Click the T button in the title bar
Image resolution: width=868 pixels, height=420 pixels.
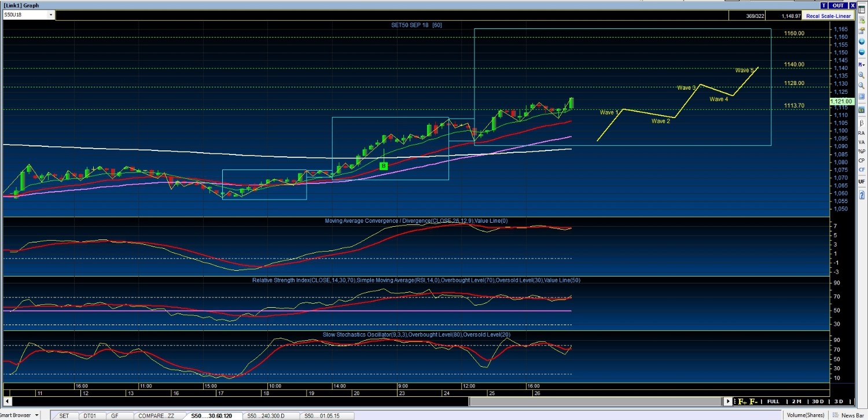point(824,5)
